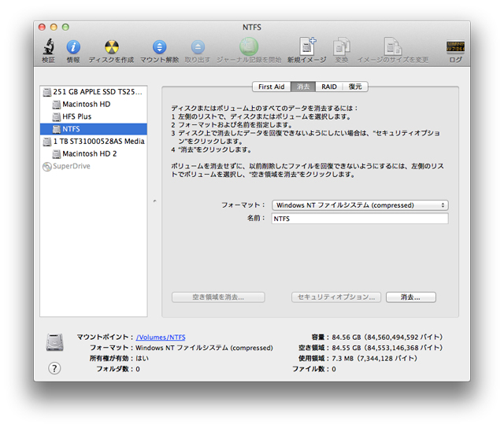This screenshot has height=428, width=504.
Task: Click the Name (名前) field containing NTFS
Action: pos(360,219)
